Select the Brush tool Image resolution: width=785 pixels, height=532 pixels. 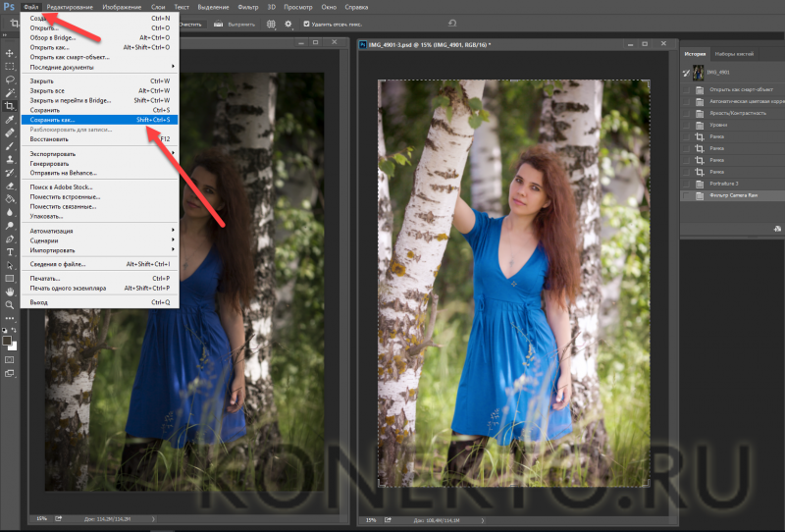[10, 146]
